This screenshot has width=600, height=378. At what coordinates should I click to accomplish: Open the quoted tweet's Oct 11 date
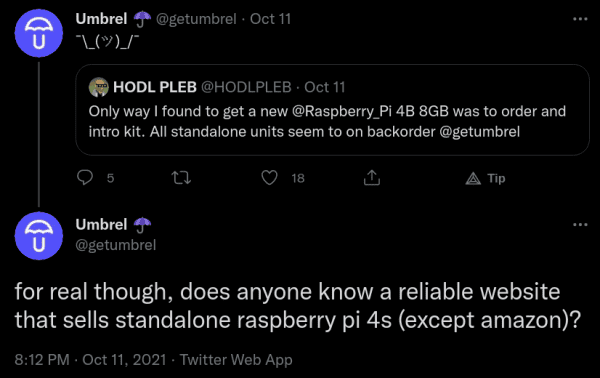click(324, 87)
